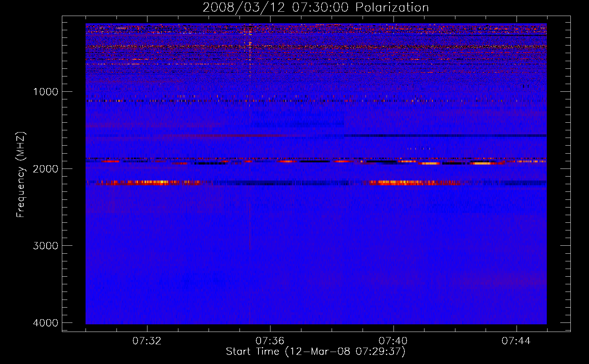Click the '07:32' time axis label
Screen dimensions: 589x364
point(147,341)
